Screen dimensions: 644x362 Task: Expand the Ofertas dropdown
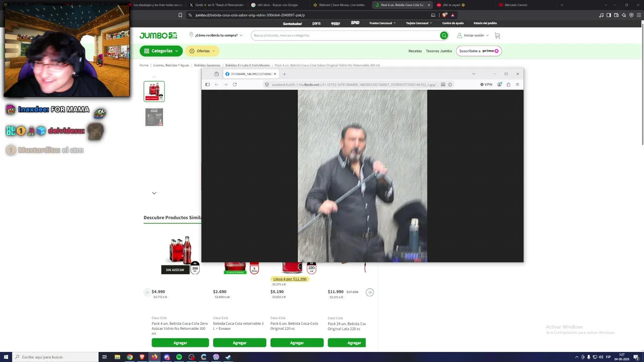pos(202,51)
